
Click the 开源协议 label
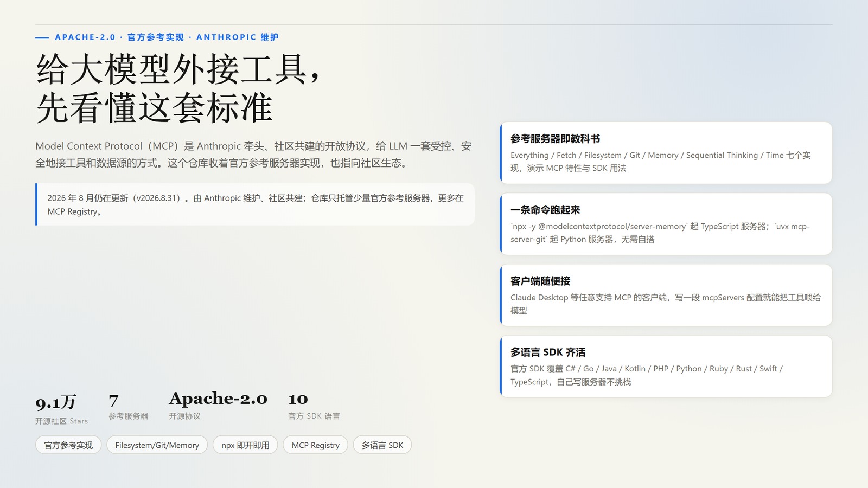tap(184, 416)
